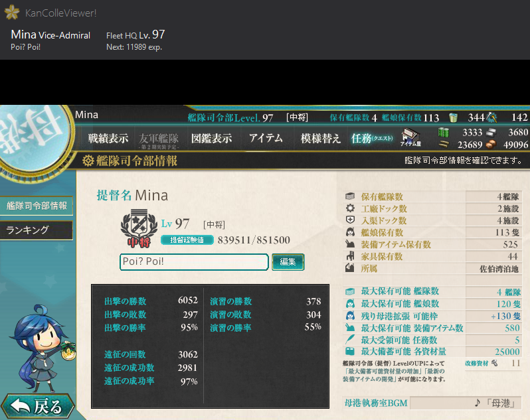Screen dimensions: 530x420
Task: Click the development material icon beside 142
Action: click(x=491, y=117)
